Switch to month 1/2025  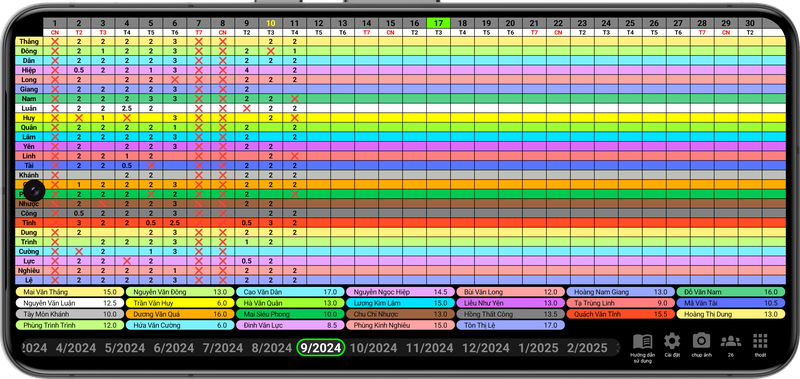point(538,348)
